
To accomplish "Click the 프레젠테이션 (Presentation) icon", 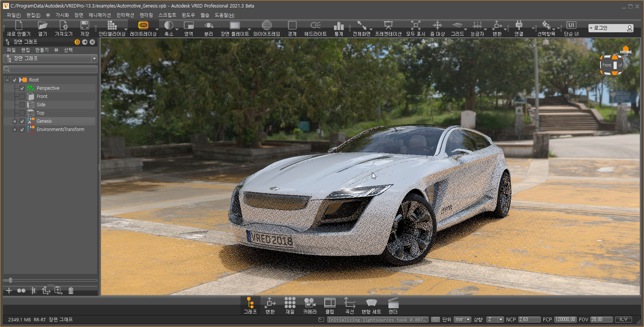I will tap(388, 25).
